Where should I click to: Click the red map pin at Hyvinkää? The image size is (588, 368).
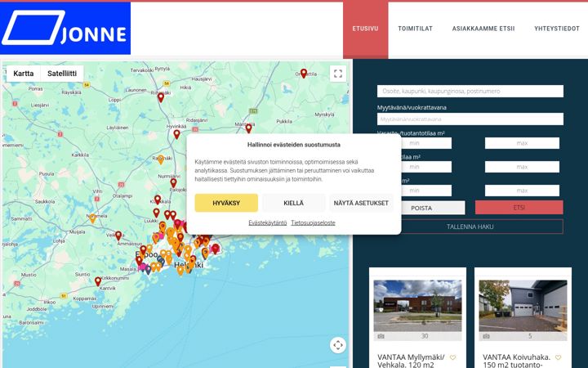point(176,134)
